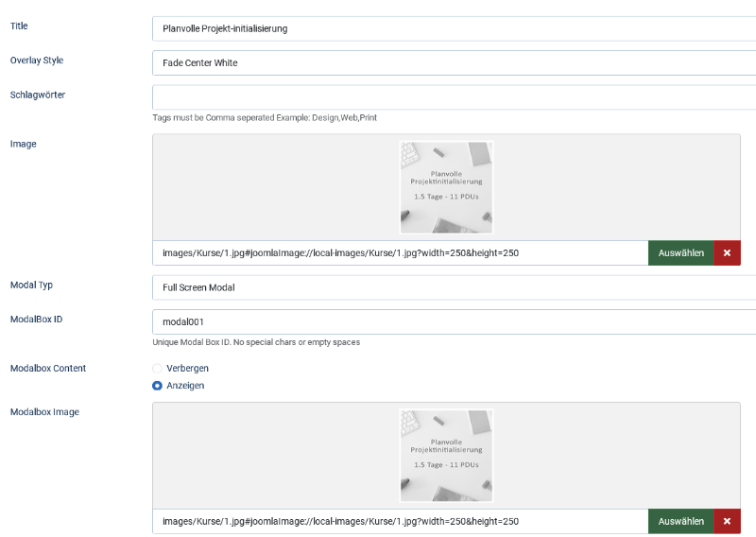The image size is (756, 537).
Task: Click the Image preview thumbnail
Action: (446, 187)
